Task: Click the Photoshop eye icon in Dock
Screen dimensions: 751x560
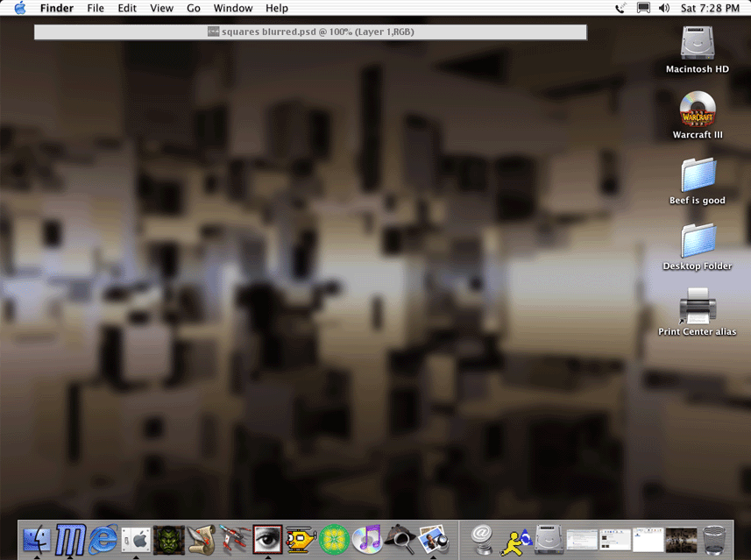Action: tap(267, 537)
